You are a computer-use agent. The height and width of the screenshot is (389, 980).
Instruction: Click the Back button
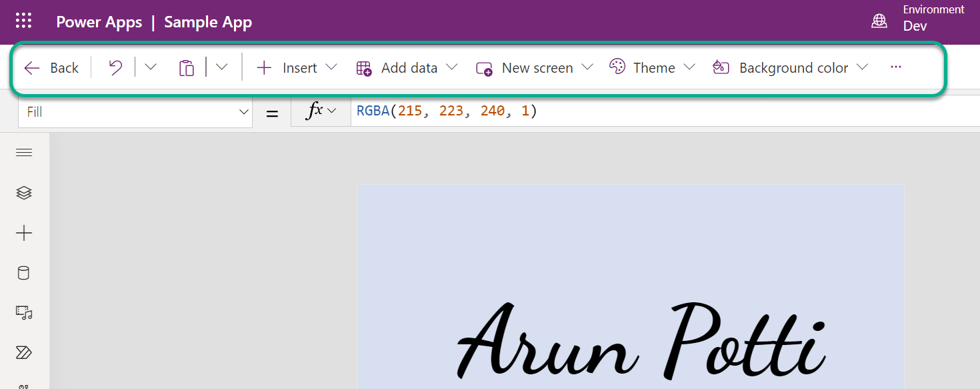pos(51,67)
